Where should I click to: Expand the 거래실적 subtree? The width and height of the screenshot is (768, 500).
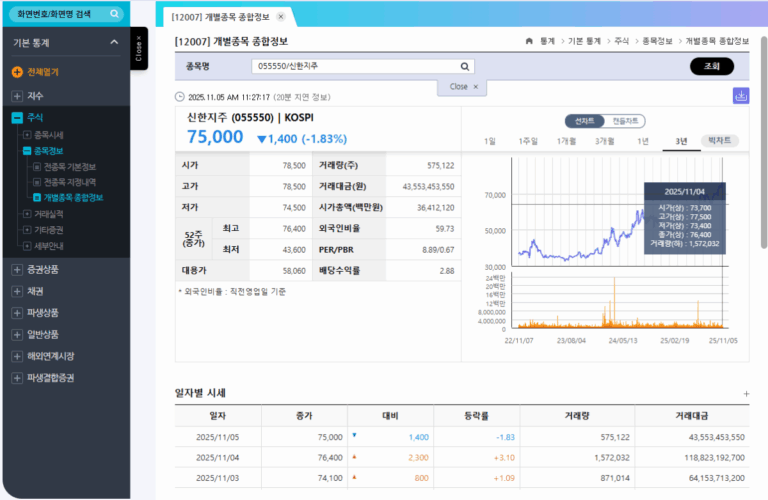(x=27, y=214)
